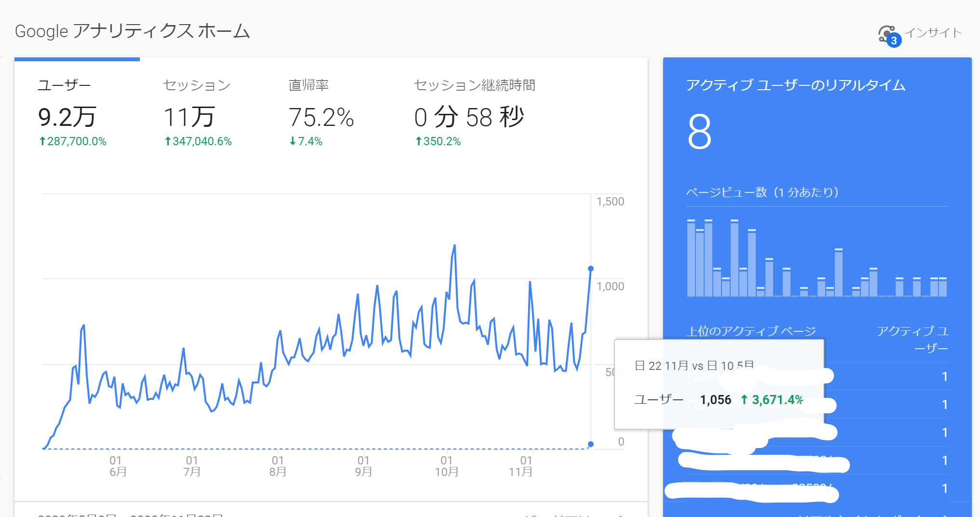Screen dimensions: 980x517
Task: Click the 01 8月 x-axis label
Action: coord(278,466)
